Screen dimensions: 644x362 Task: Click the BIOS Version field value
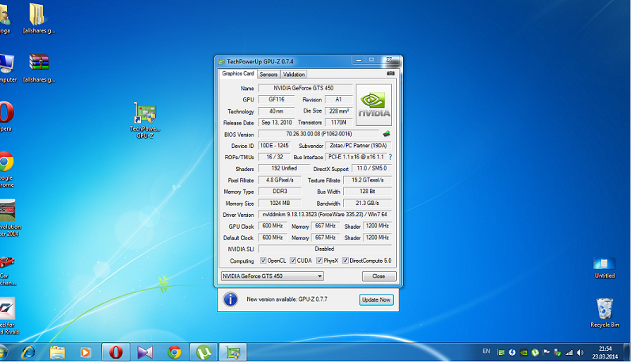point(318,134)
